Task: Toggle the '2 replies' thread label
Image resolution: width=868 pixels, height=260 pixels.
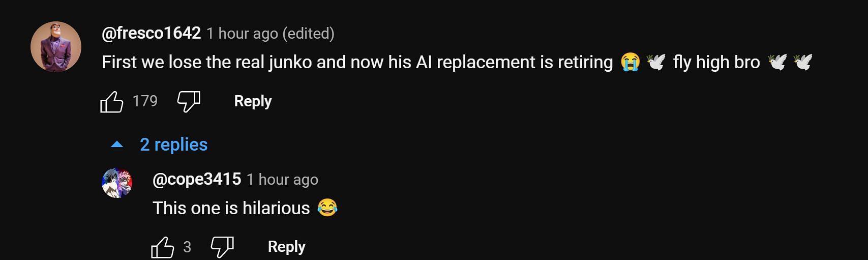Action: (174, 145)
